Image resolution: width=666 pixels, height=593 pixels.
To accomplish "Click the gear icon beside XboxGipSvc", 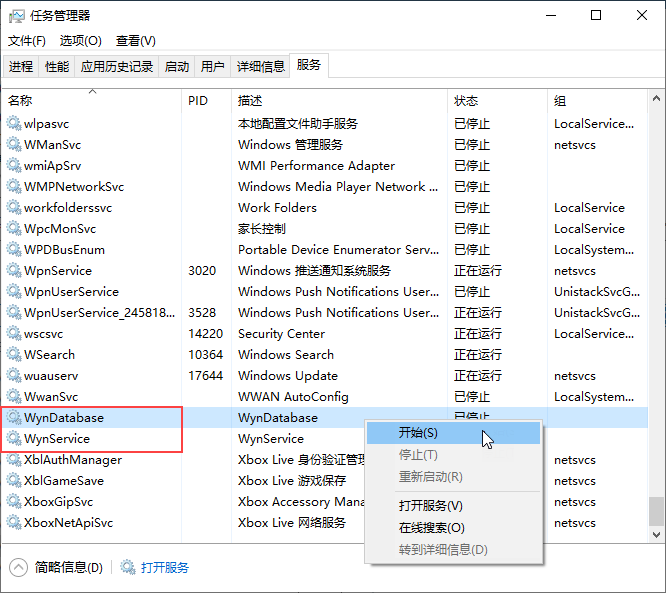I will point(14,502).
